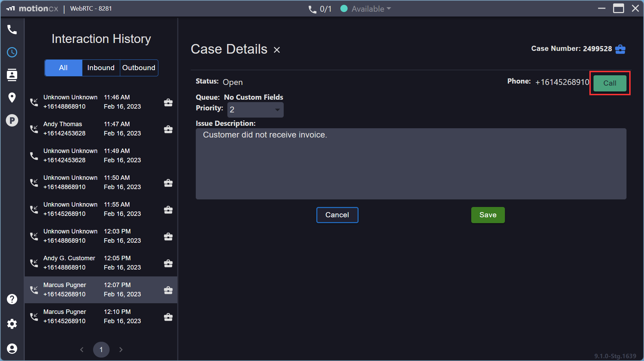
Task: Save the case details
Action: pyautogui.click(x=488, y=215)
